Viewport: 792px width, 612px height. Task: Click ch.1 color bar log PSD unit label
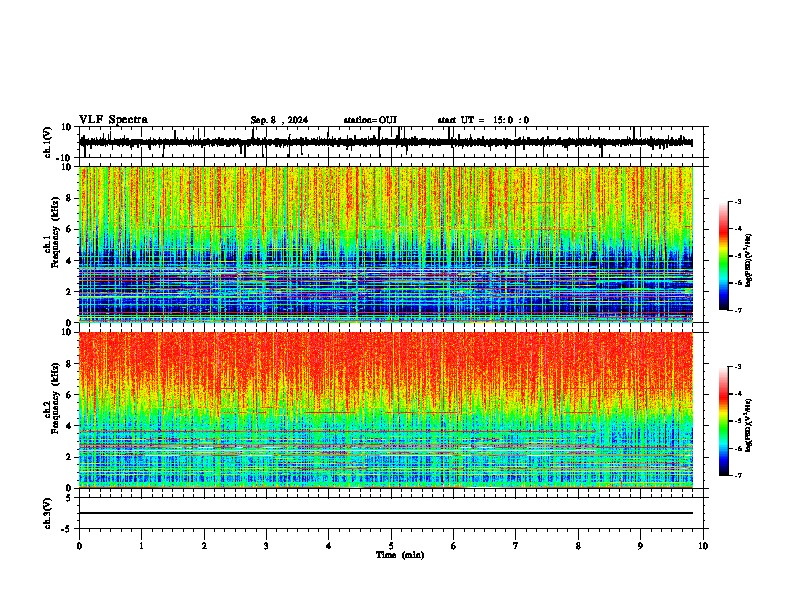[750, 259]
